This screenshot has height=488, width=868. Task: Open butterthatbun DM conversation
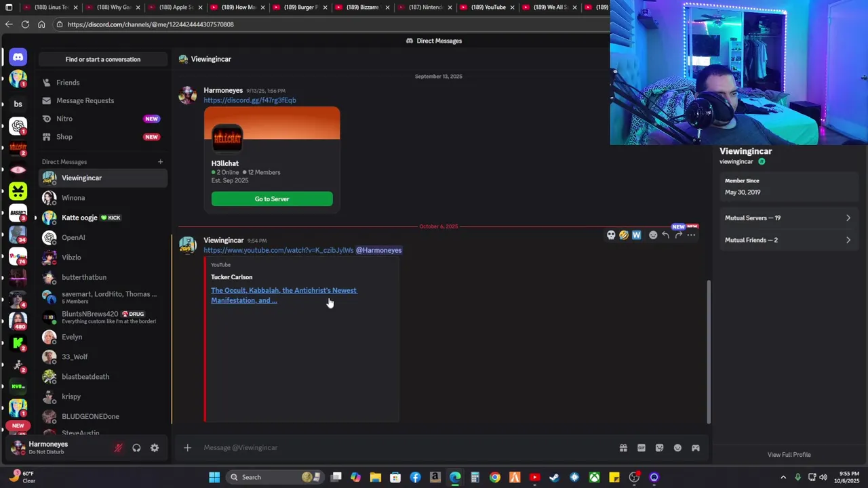102,277
